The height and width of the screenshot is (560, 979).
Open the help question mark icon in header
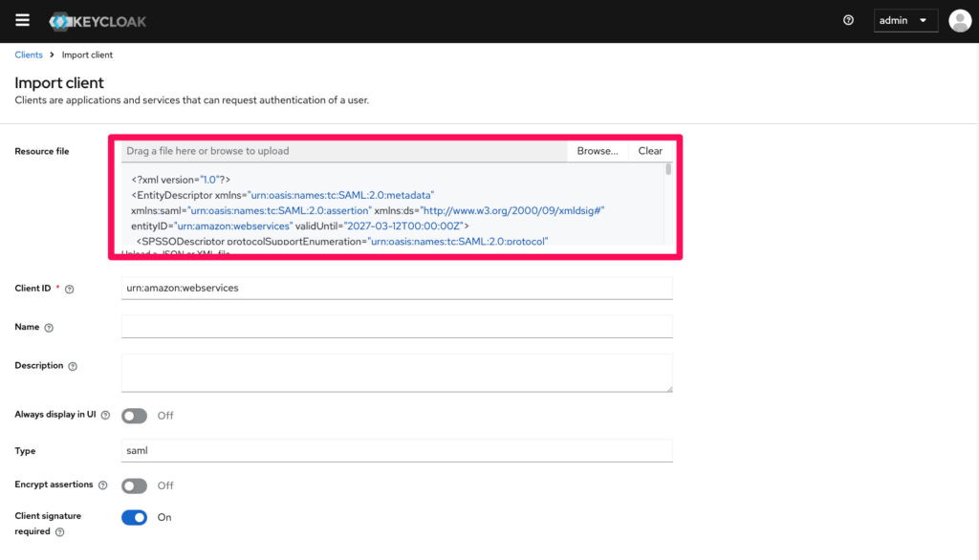coord(848,21)
